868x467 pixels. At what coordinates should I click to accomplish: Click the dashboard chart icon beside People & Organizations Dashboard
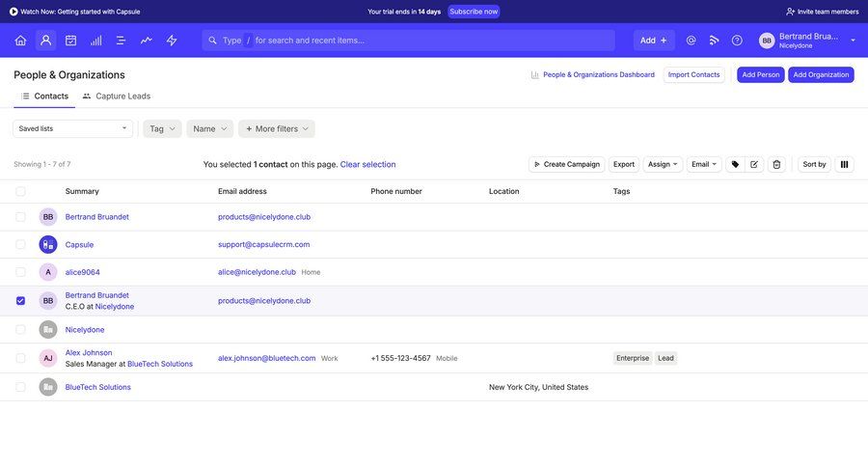pos(534,75)
